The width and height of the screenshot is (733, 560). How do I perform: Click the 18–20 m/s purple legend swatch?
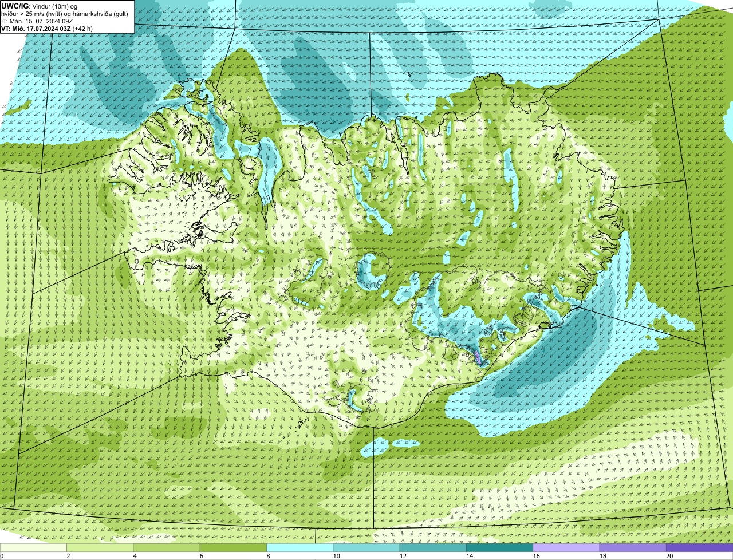click(633, 548)
